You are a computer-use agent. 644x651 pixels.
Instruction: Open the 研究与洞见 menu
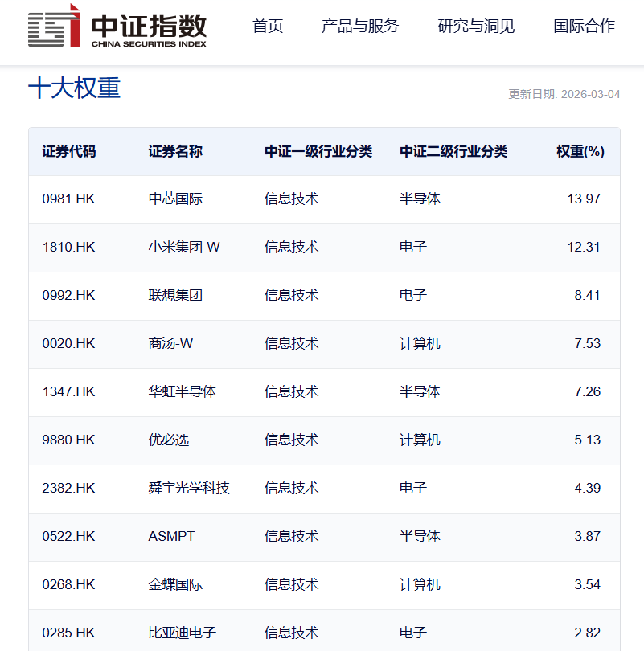(476, 27)
